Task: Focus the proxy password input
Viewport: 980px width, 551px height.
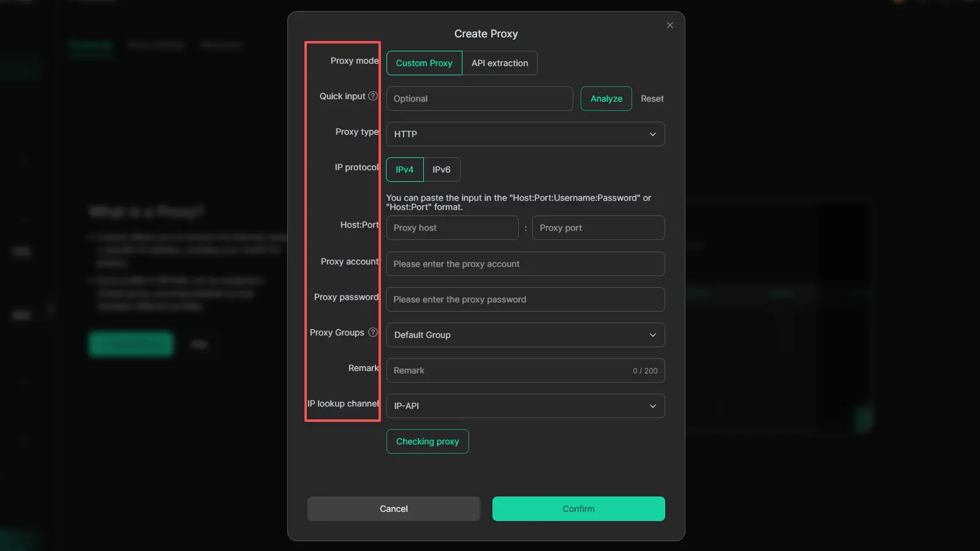Action: pos(525,299)
